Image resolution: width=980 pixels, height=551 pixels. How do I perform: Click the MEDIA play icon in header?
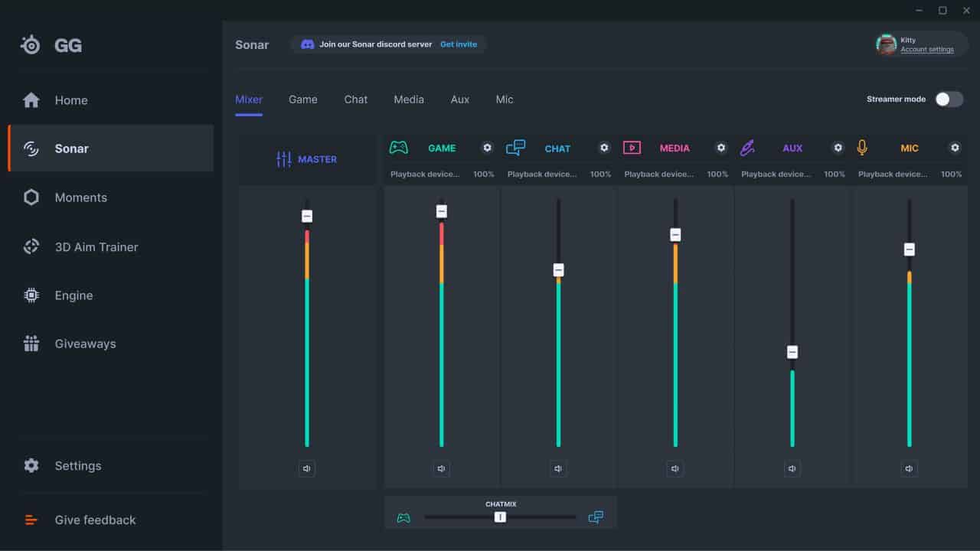pos(632,148)
